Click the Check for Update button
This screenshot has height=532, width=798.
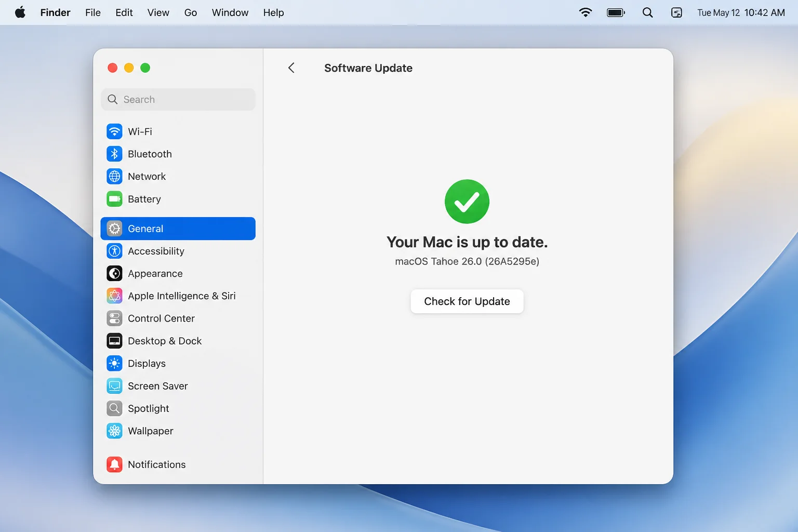pos(467,301)
